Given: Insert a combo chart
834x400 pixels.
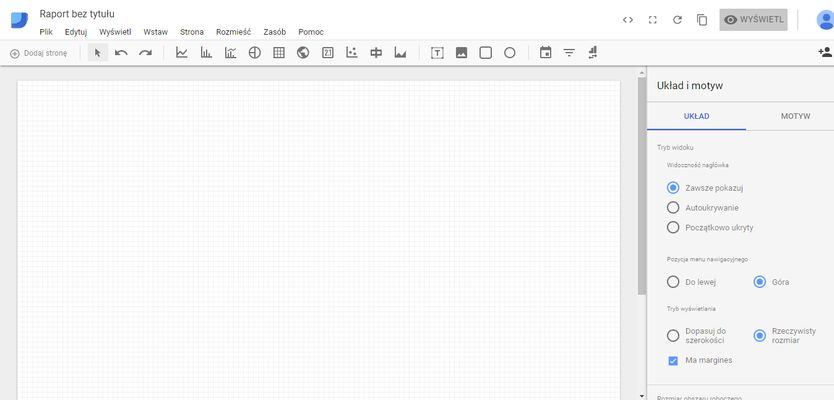Looking at the screenshot, I should [x=230, y=53].
